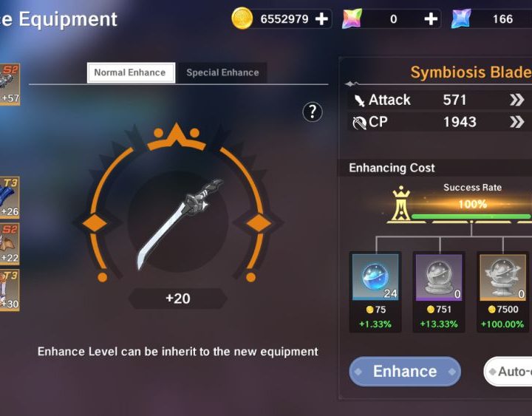This screenshot has height=416, width=532.
Task: Open the question mark help icon
Action: click(x=312, y=112)
